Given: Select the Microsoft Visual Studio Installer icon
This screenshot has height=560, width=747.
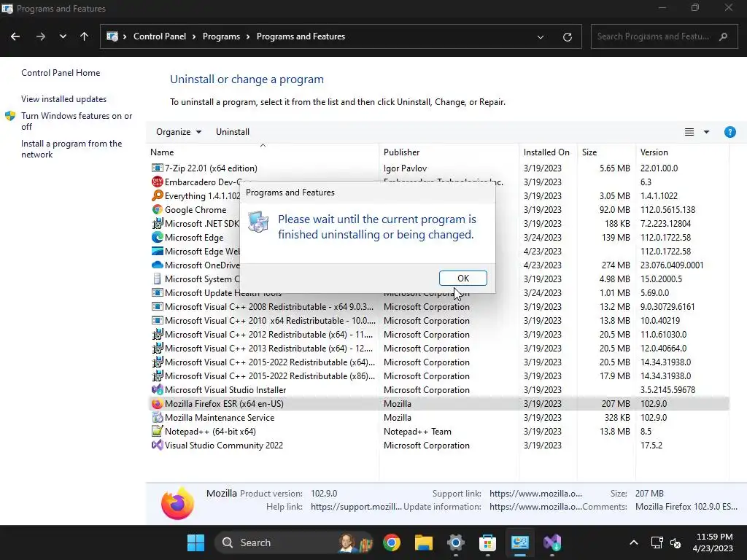Looking at the screenshot, I should coord(157,390).
